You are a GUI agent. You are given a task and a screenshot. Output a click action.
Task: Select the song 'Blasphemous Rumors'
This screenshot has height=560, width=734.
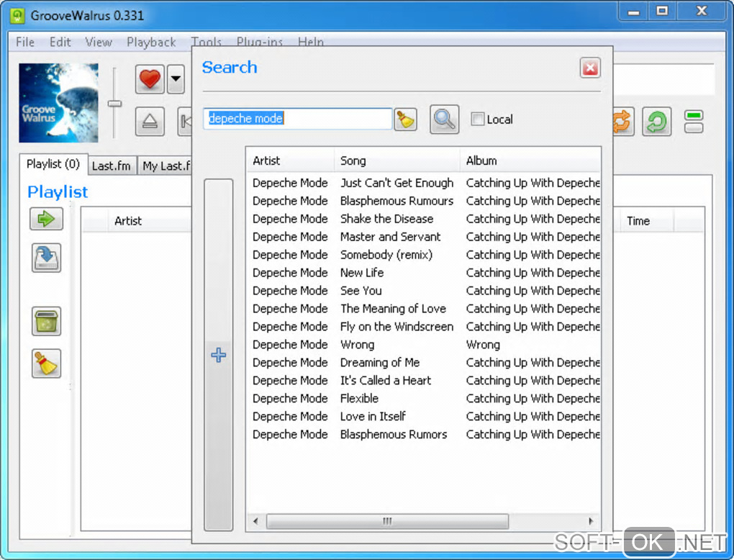tap(394, 435)
